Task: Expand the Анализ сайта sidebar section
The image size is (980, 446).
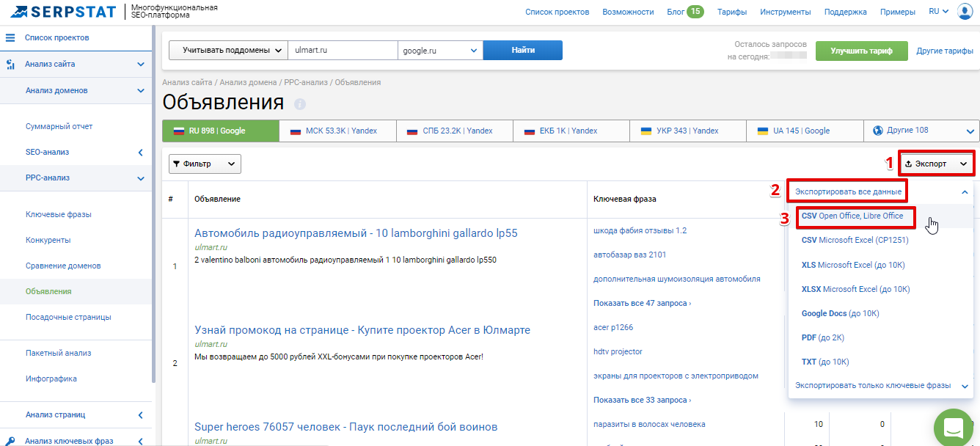Action: click(141, 65)
